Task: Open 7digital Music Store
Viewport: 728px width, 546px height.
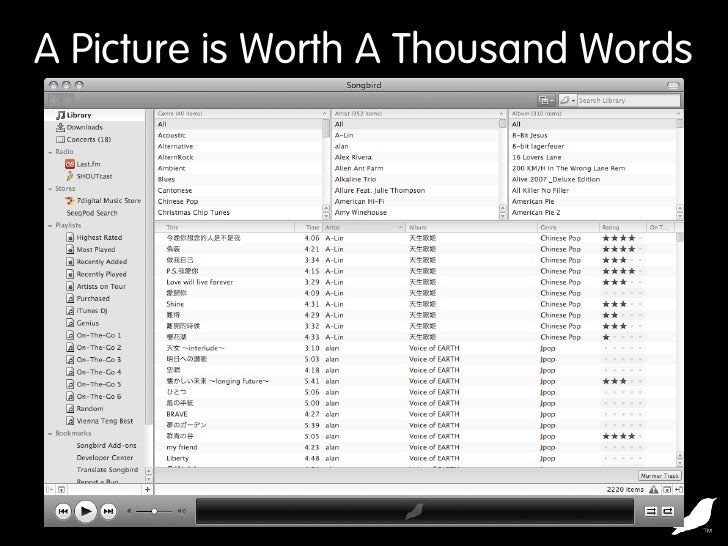Action: (103, 201)
